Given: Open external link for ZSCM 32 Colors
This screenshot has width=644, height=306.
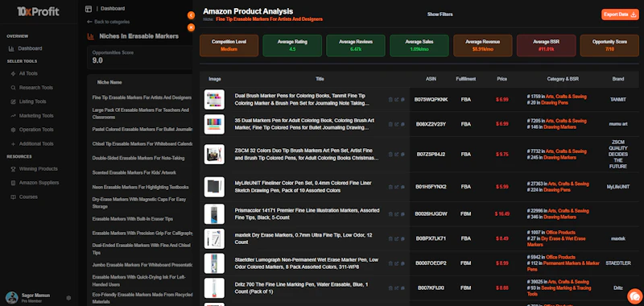Looking at the screenshot, I should click(x=396, y=155).
